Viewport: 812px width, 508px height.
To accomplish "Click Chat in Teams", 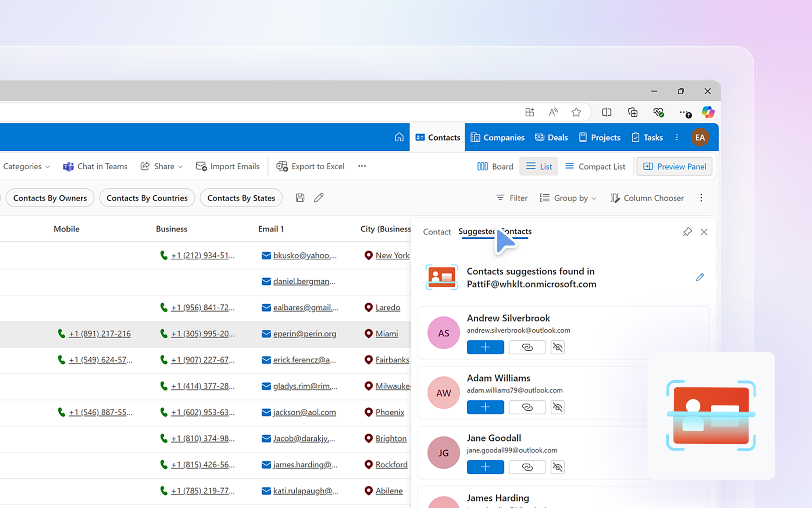I will 95,166.
